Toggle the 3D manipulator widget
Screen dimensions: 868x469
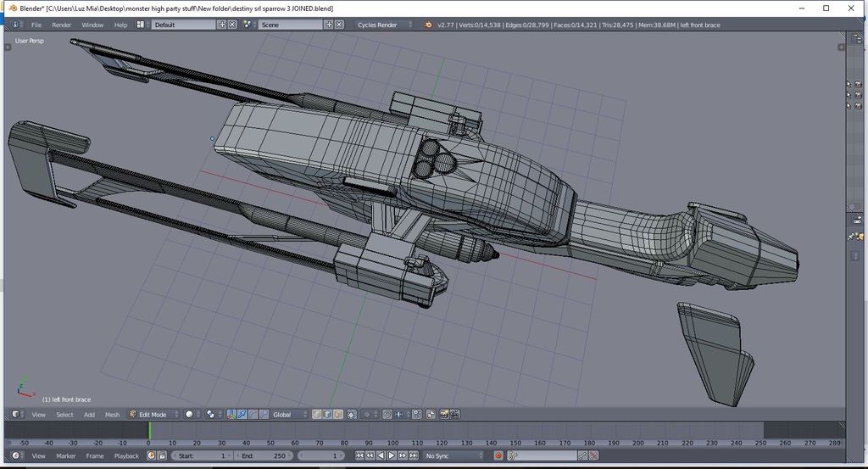point(231,415)
